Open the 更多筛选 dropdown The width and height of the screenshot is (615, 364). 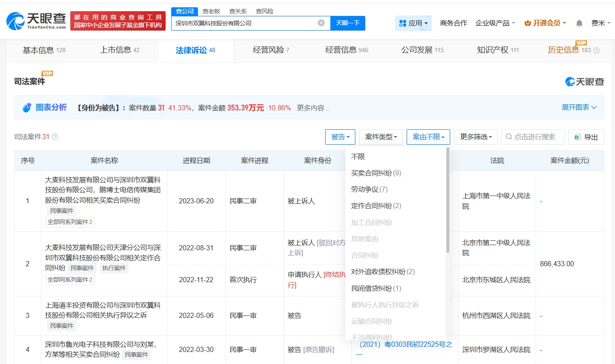(476, 137)
